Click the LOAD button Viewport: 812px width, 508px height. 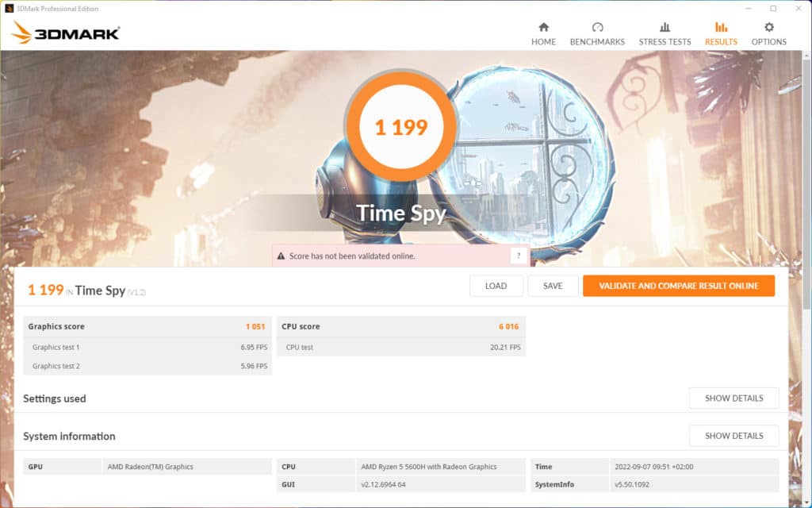tap(496, 286)
